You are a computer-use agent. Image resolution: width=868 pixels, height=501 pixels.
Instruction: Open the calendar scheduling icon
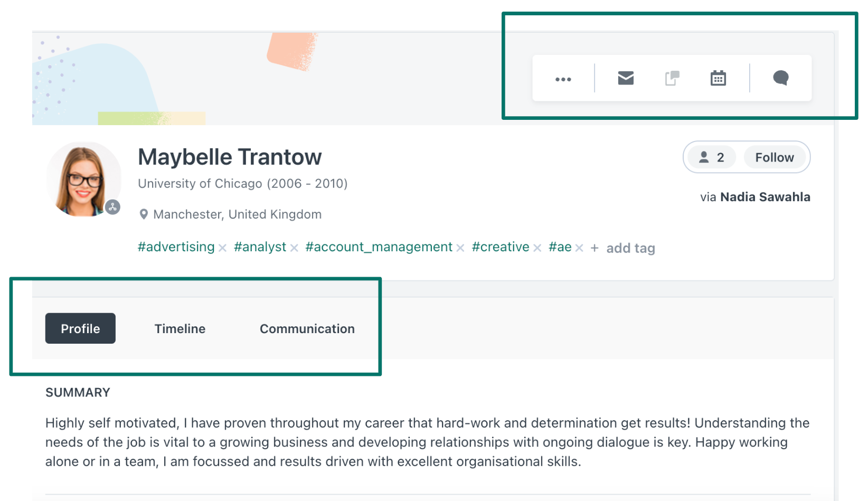pyautogui.click(x=718, y=78)
